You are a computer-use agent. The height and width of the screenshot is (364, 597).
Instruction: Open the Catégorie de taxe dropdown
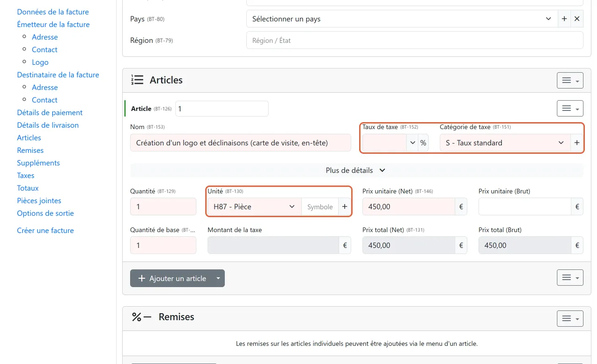(505, 143)
